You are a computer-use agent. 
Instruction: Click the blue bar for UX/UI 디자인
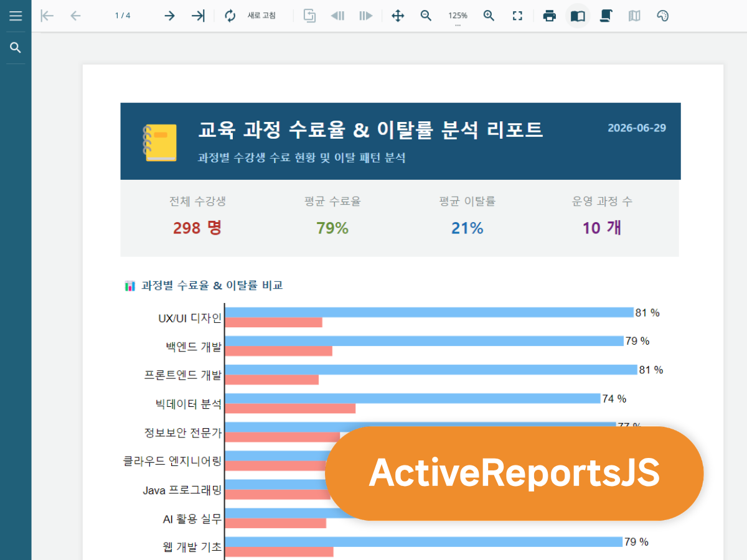429,312
